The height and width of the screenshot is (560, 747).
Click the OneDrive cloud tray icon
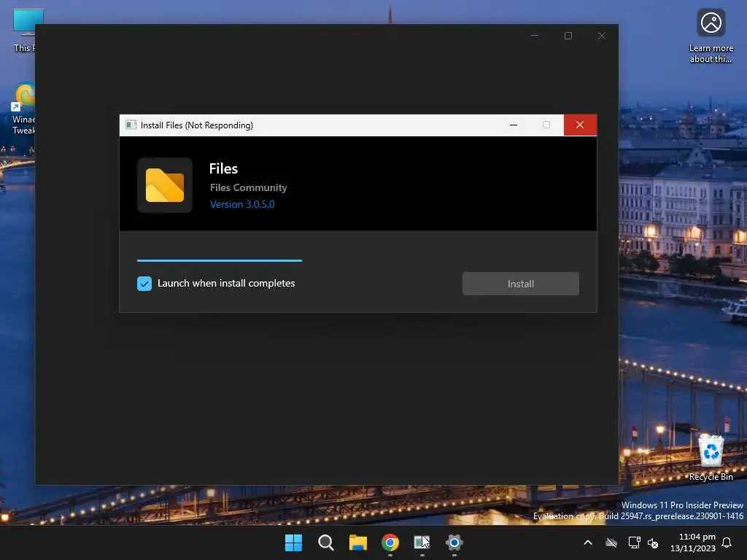tap(611, 542)
